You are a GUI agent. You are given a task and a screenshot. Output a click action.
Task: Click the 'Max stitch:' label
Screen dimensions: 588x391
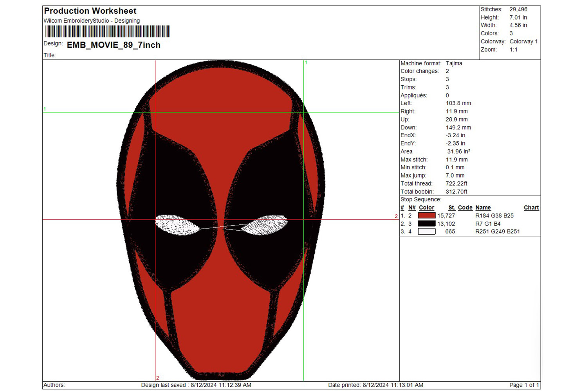414,160
